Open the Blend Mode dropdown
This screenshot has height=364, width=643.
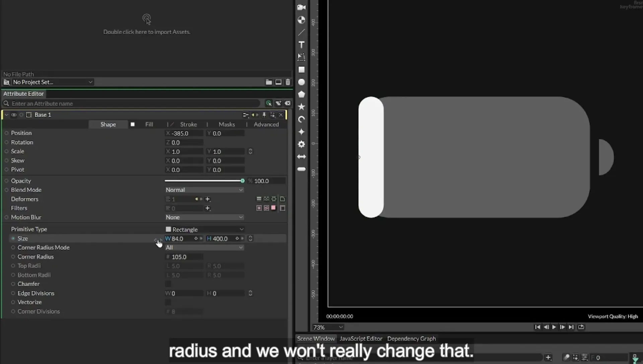(204, 190)
